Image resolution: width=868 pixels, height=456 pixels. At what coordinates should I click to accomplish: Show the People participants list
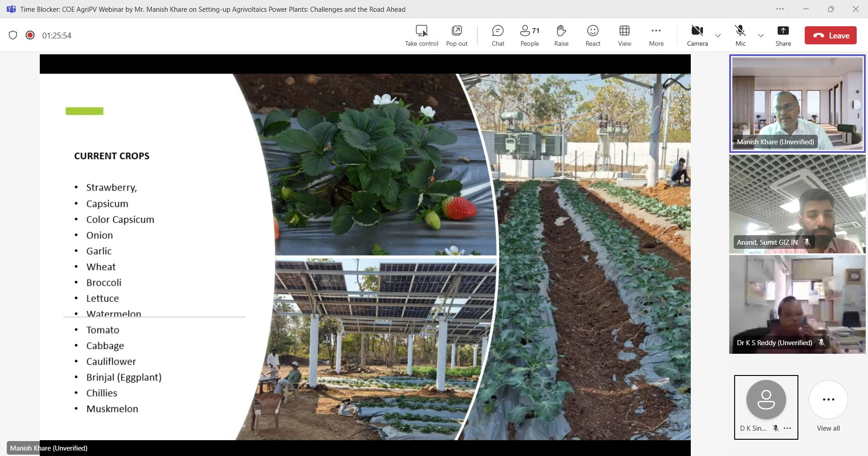point(529,35)
